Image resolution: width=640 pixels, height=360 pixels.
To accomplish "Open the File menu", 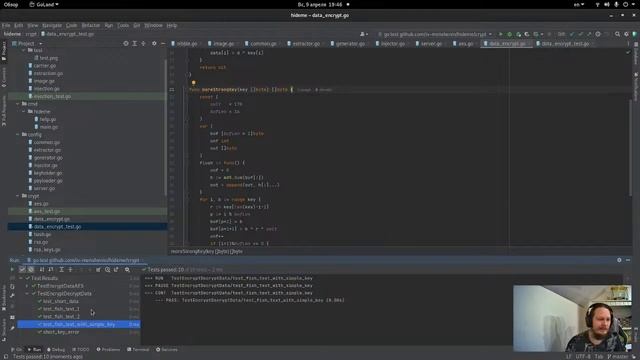I will pyautogui.click(x=6, y=25).
